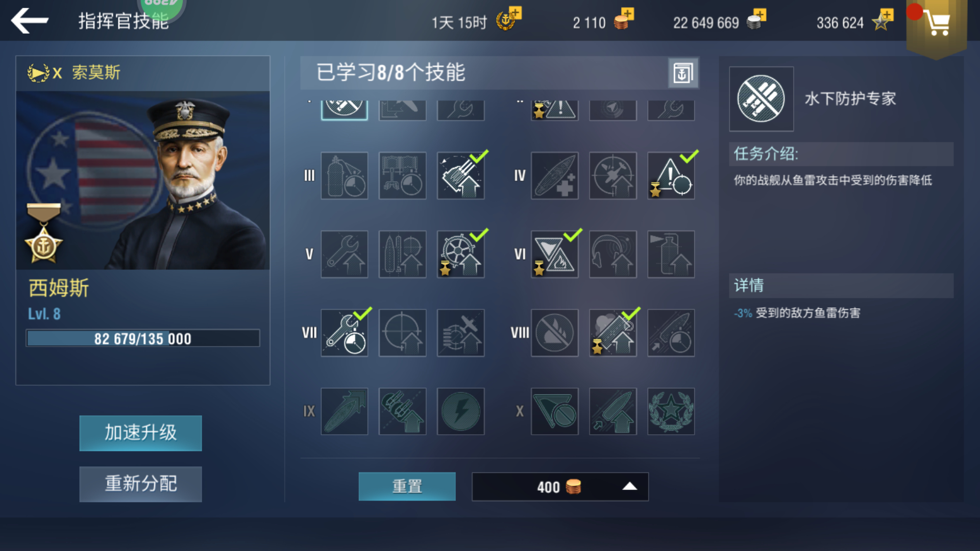Toggle the checked gun turret skill in row III
Image resolution: width=980 pixels, height=551 pixels.
[460, 176]
